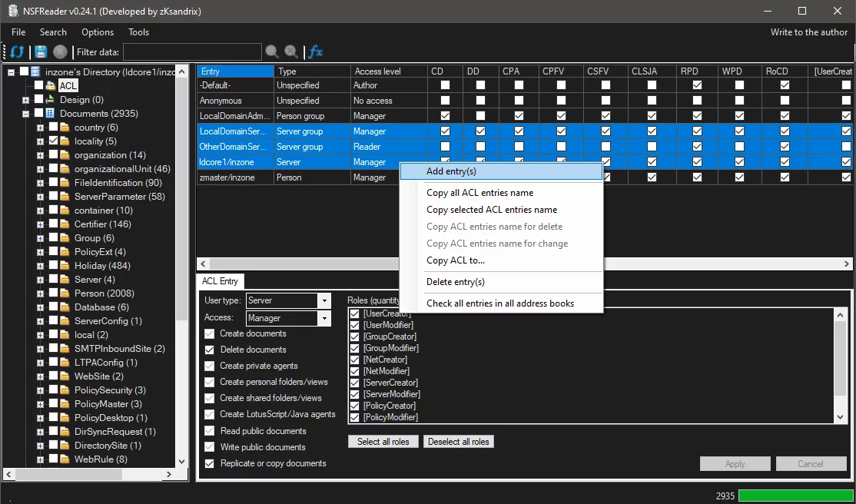
Task: Open the Access level dropdown
Action: [324, 318]
